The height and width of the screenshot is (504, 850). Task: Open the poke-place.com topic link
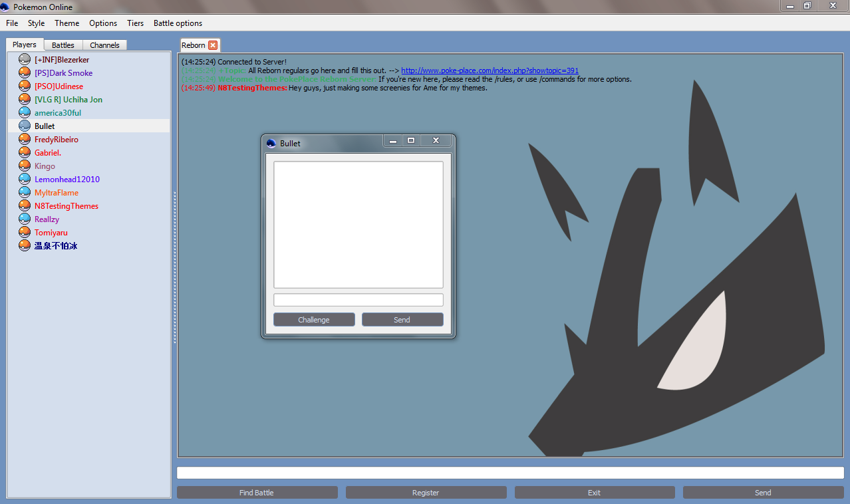[490, 70]
